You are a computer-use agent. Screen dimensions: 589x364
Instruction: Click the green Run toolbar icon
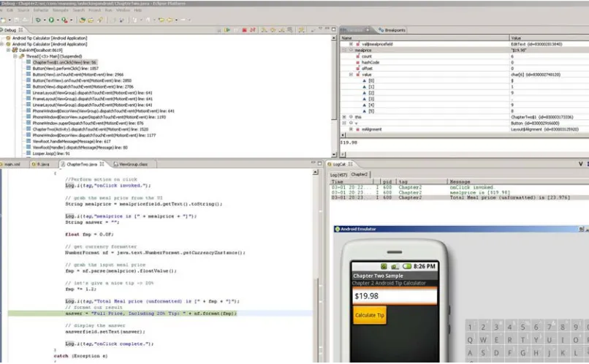(51, 20)
